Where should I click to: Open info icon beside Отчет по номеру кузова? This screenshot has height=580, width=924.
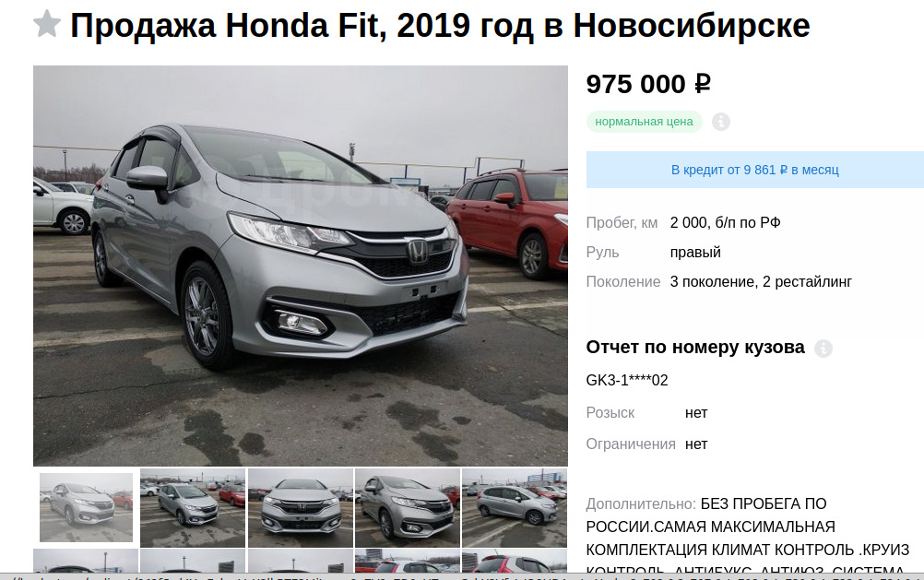tap(823, 349)
